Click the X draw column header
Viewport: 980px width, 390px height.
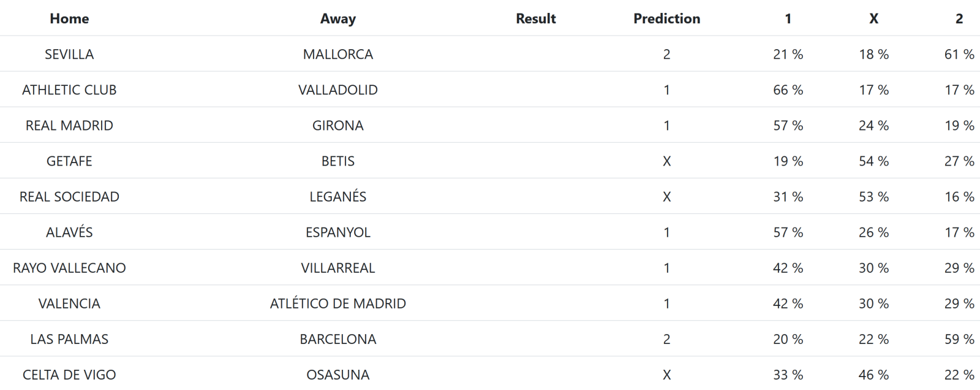pyautogui.click(x=873, y=18)
